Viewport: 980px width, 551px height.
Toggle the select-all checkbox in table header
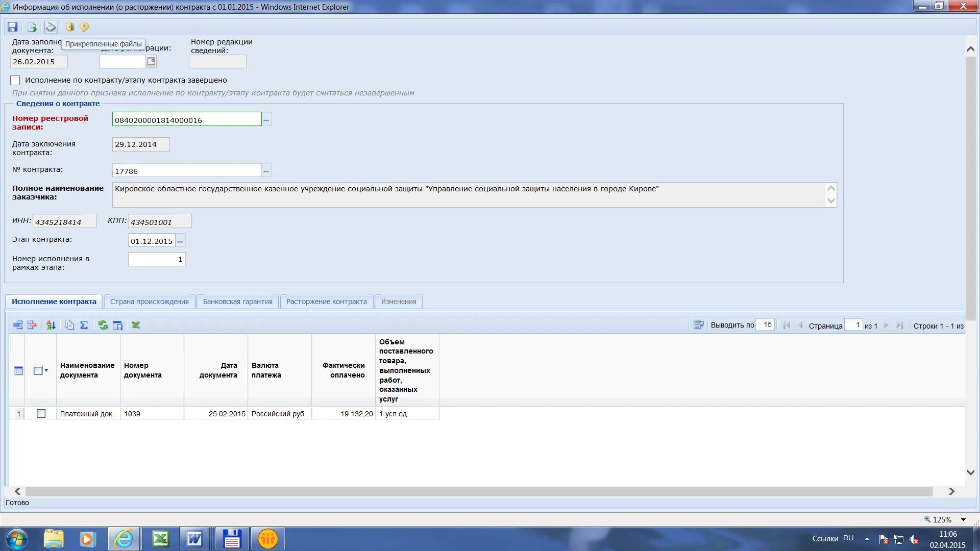click(x=38, y=371)
